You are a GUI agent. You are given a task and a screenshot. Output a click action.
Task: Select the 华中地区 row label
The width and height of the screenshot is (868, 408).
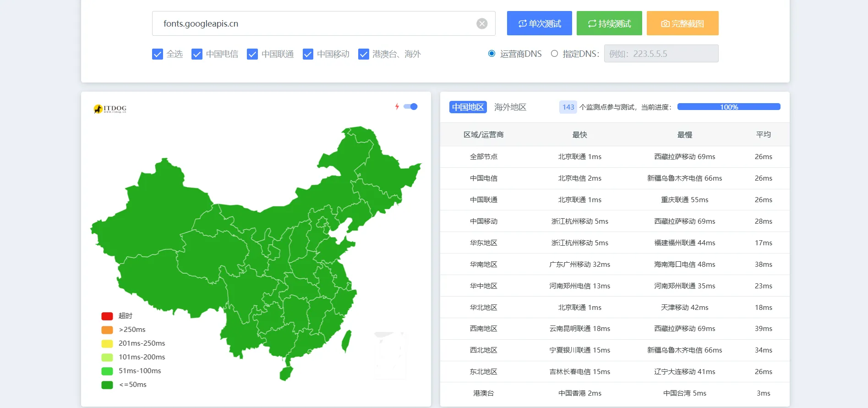point(484,286)
